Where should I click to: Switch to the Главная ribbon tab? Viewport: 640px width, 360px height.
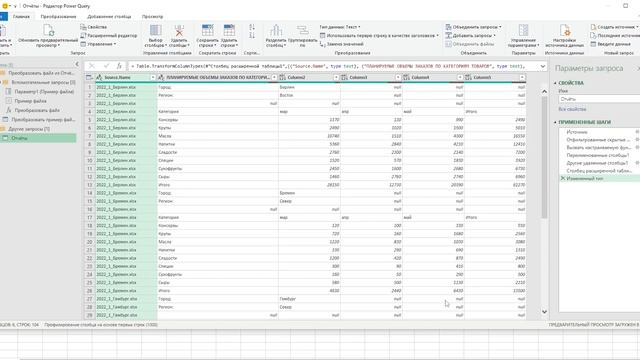coord(21,17)
